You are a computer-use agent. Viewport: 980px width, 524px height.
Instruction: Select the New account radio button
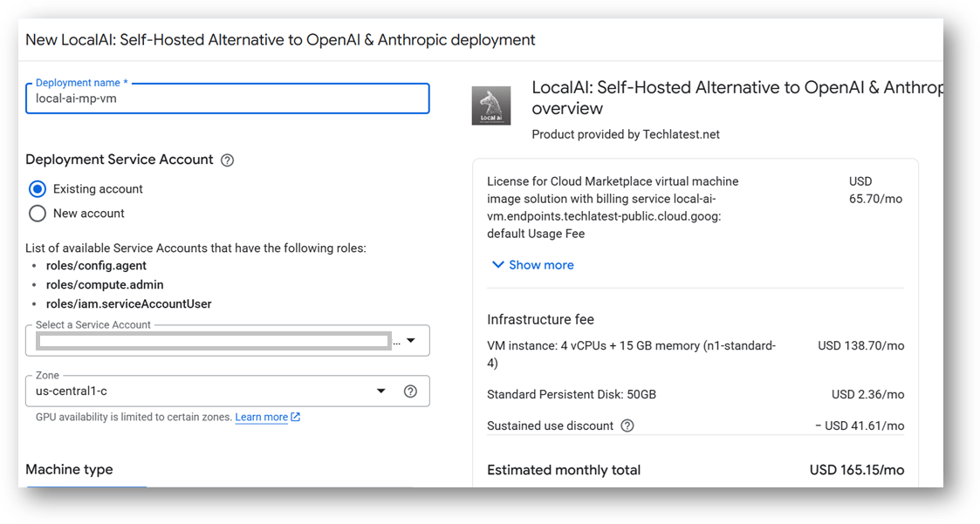pyautogui.click(x=38, y=213)
